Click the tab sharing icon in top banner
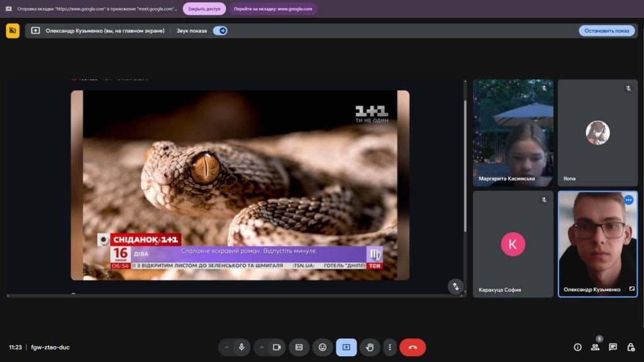 (x=9, y=9)
